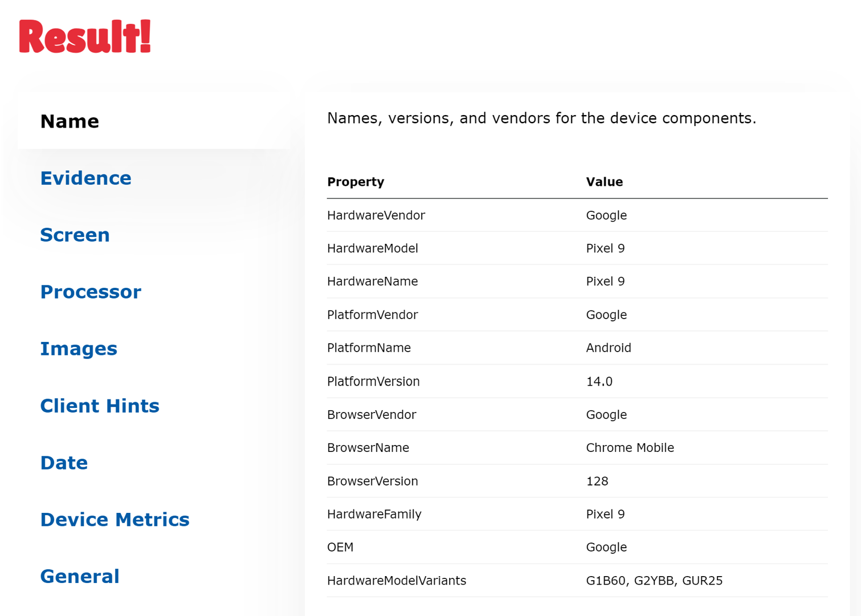861x616 pixels.
Task: Click the PlatformName value Android
Action: tap(608, 348)
